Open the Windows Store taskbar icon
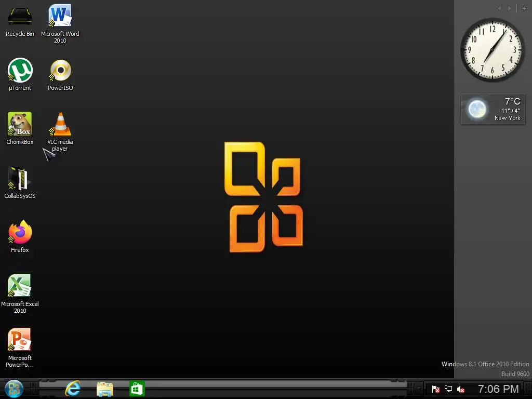The image size is (532, 399). click(137, 389)
